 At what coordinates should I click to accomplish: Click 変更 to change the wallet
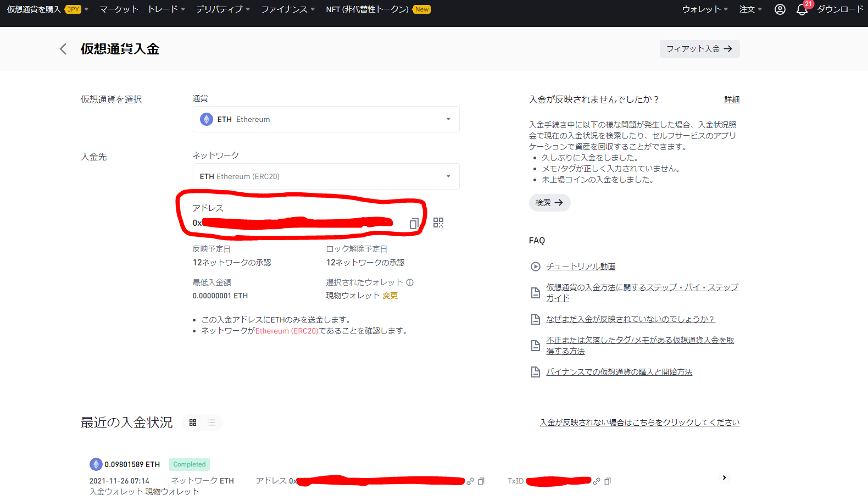390,296
